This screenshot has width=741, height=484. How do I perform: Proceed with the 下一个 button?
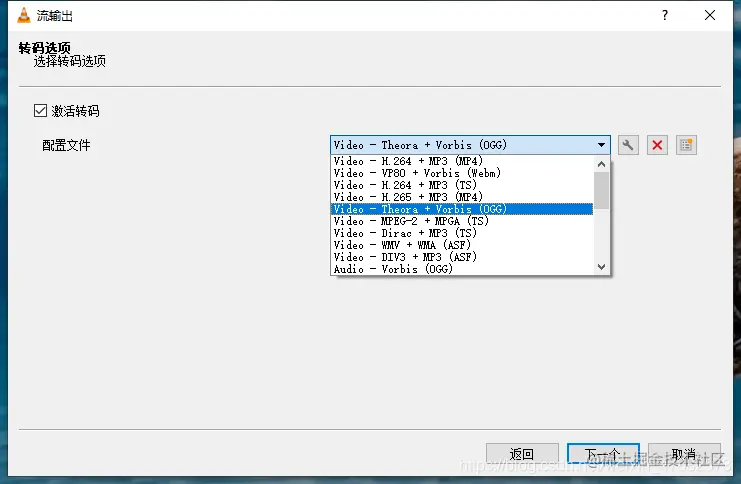tap(603, 454)
